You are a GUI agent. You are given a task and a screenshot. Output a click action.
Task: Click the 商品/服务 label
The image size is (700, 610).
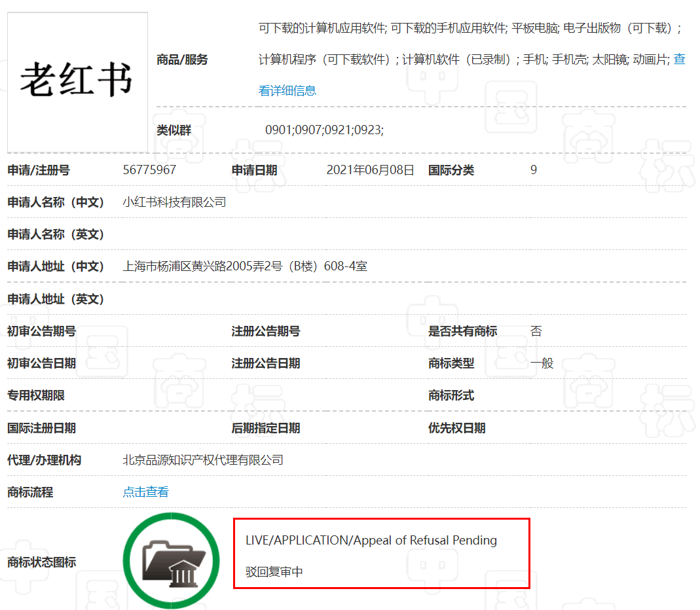[x=182, y=60]
